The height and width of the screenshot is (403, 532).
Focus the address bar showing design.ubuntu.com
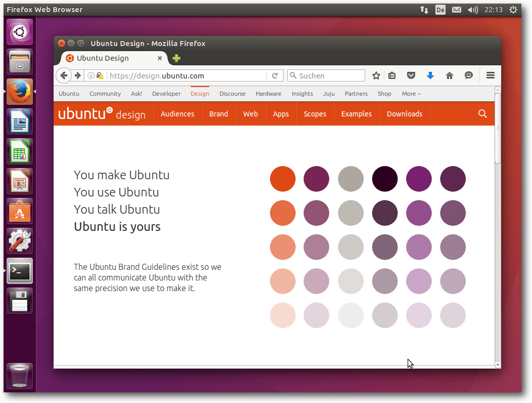pyautogui.click(x=187, y=75)
